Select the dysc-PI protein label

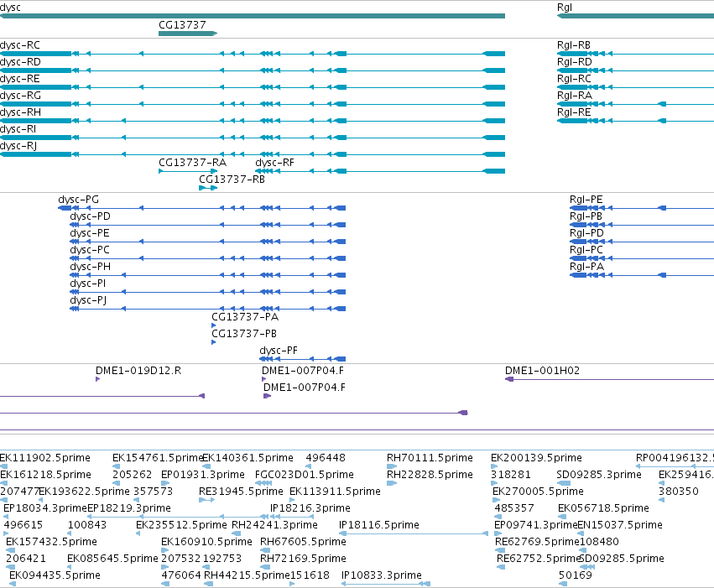88,284
